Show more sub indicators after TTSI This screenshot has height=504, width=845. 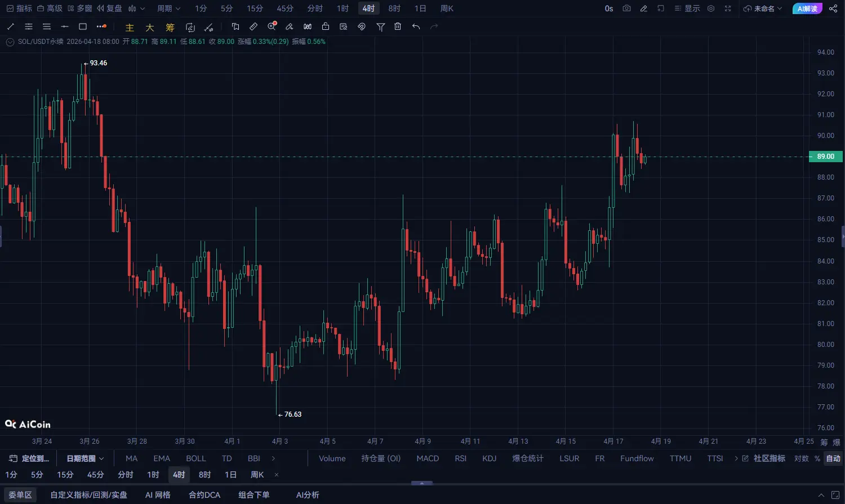point(736,458)
